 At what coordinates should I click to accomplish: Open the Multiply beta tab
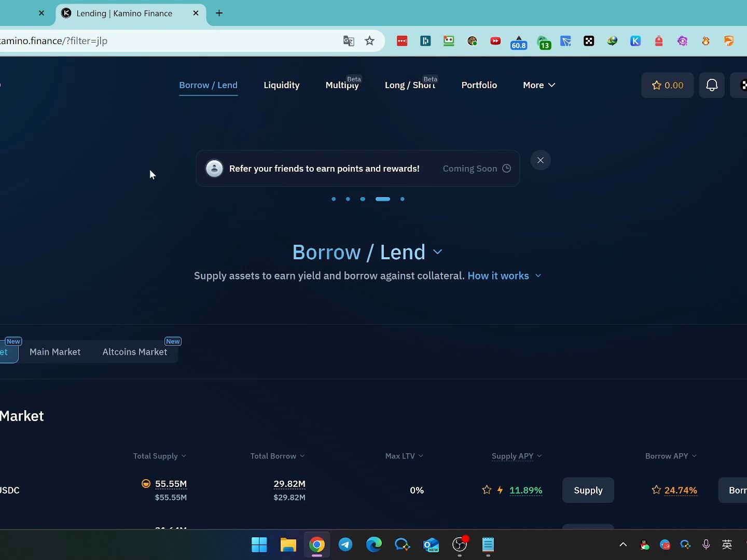[x=342, y=85]
